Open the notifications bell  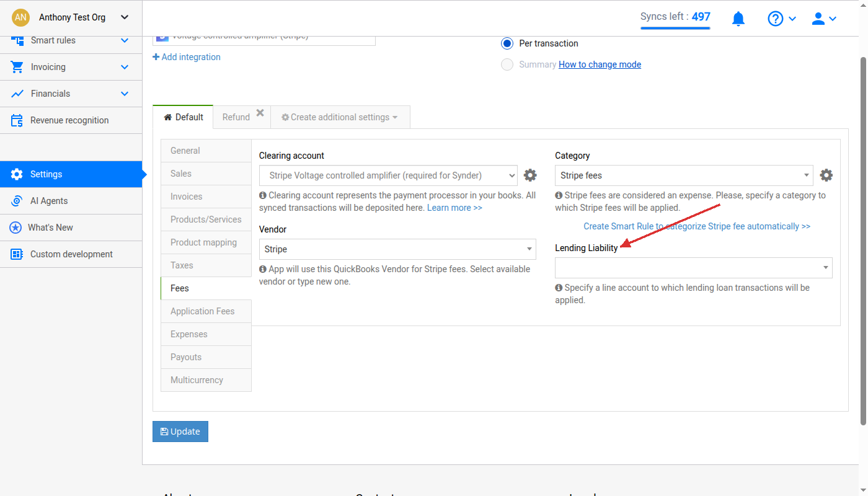tap(738, 19)
